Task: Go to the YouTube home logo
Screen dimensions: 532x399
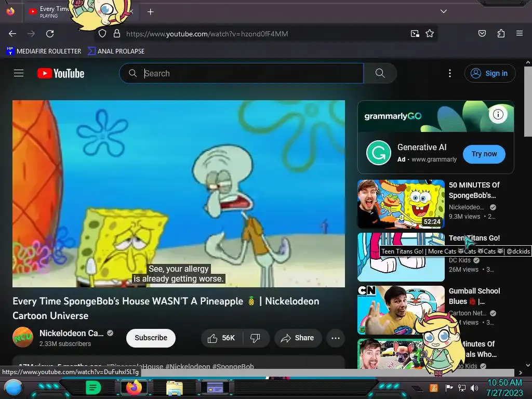Action: pyautogui.click(x=61, y=73)
